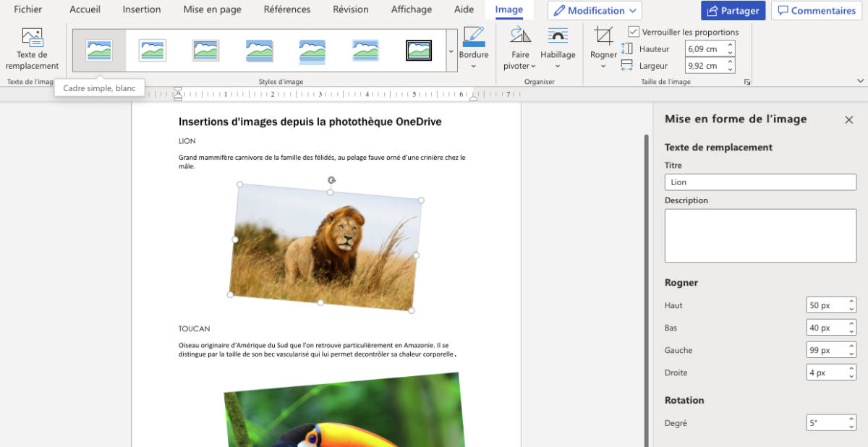Decrease the Bas crop value
868x447 pixels.
click(x=852, y=332)
